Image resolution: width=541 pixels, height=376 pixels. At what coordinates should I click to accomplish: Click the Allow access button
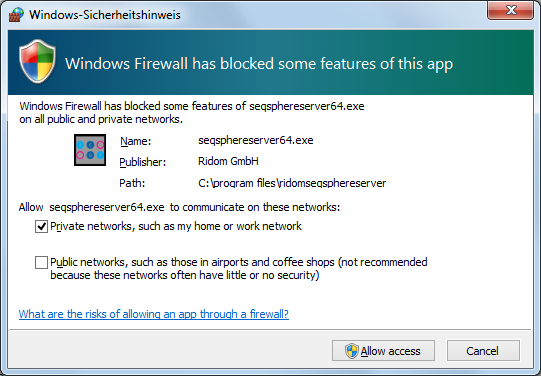383,350
